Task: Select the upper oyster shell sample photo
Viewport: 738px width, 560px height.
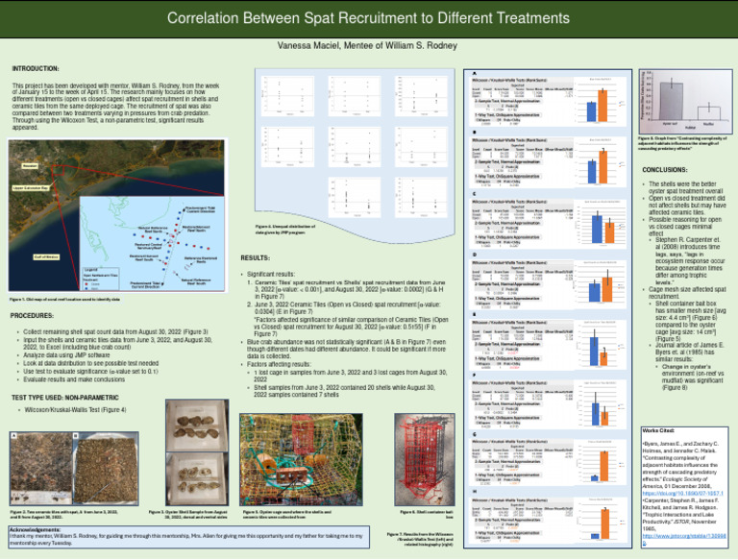Action: point(197,426)
